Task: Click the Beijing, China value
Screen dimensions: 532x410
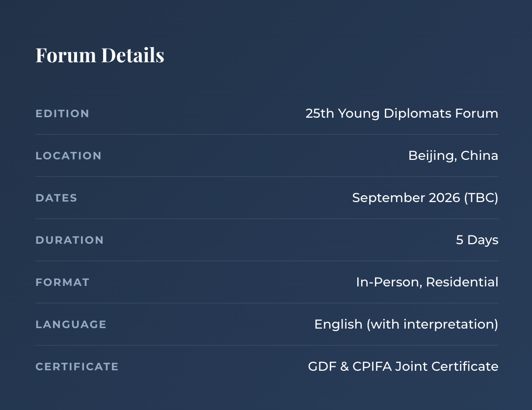Action: [453, 155]
